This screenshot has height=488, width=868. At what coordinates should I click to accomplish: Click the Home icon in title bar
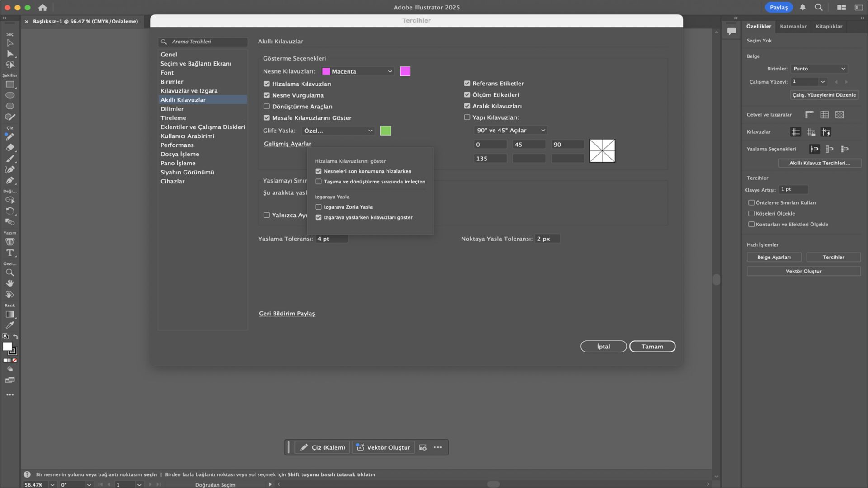42,7
